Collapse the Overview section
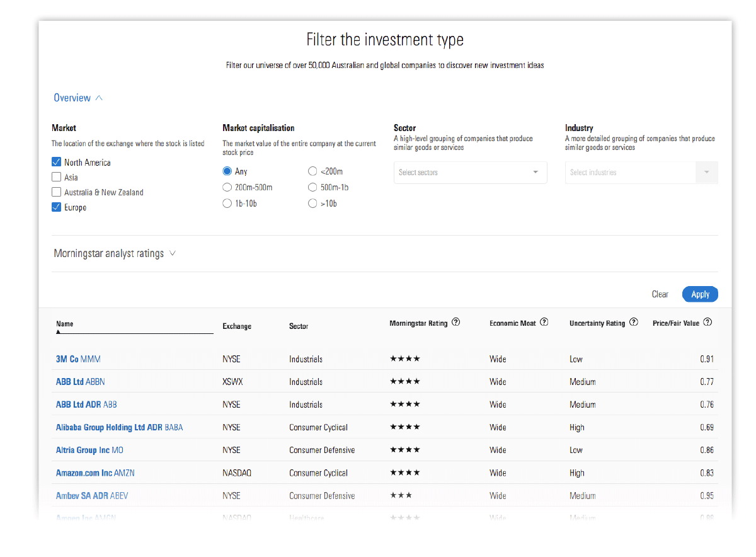 78,98
